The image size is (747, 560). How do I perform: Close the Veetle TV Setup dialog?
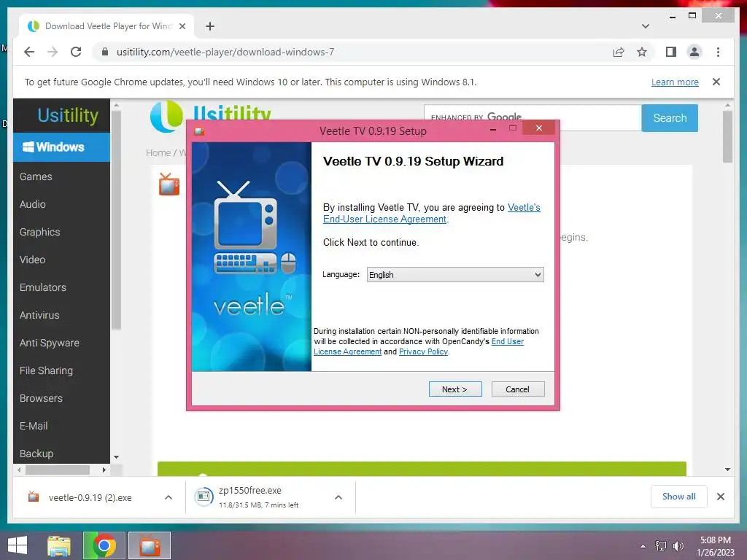(539, 128)
